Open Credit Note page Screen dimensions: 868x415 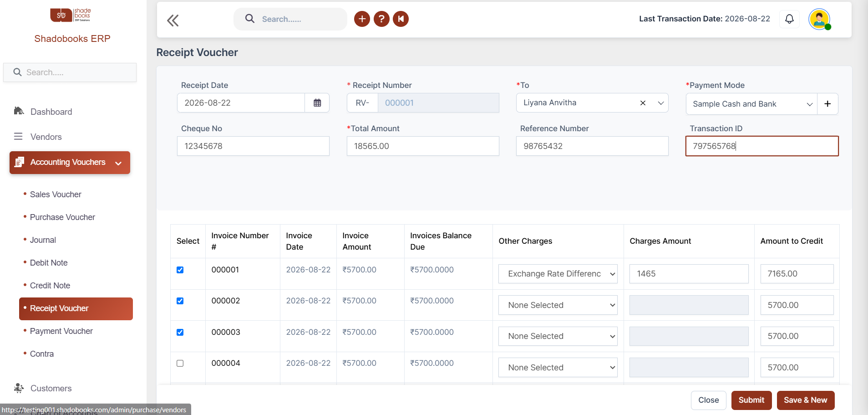click(50, 286)
